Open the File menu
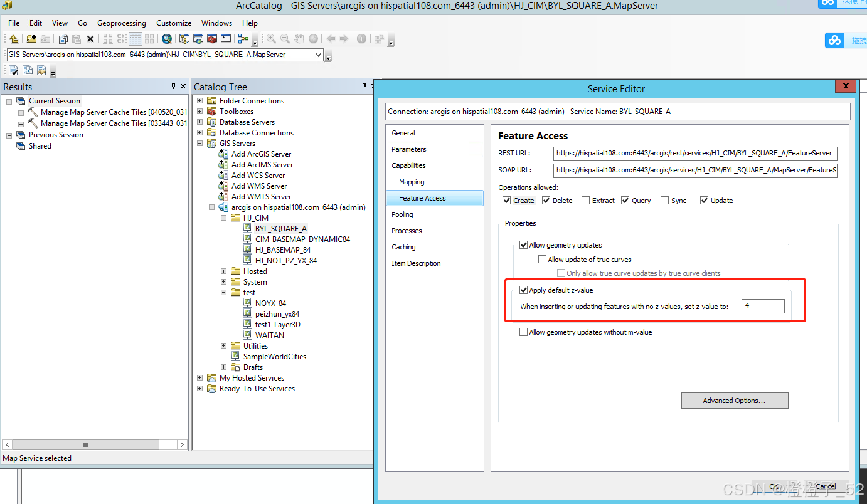The height and width of the screenshot is (504, 867). [14, 23]
